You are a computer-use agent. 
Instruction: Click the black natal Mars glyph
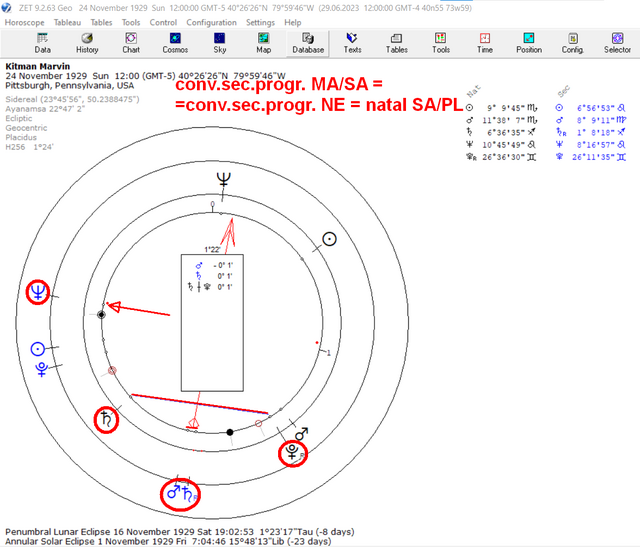(302, 434)
